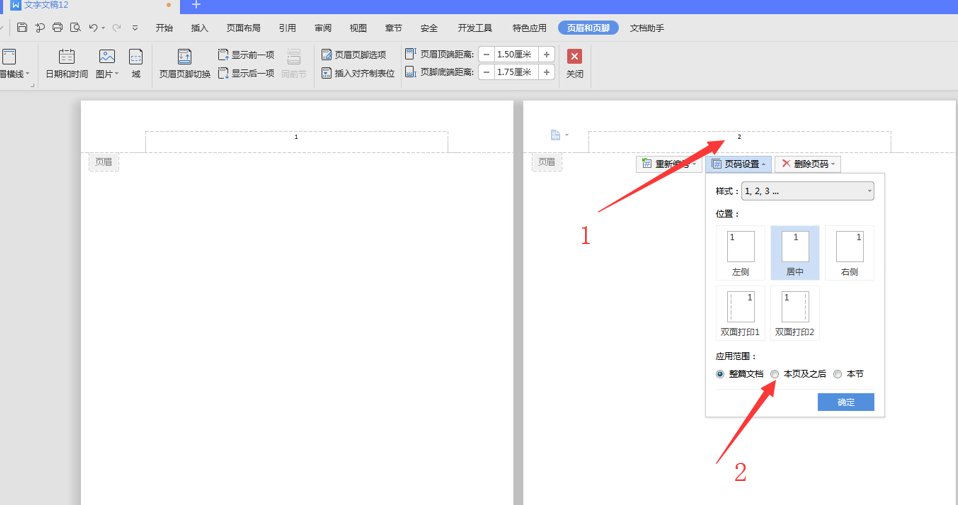
Task: Click 插入对齐制表位
Action: click(358, 73)
